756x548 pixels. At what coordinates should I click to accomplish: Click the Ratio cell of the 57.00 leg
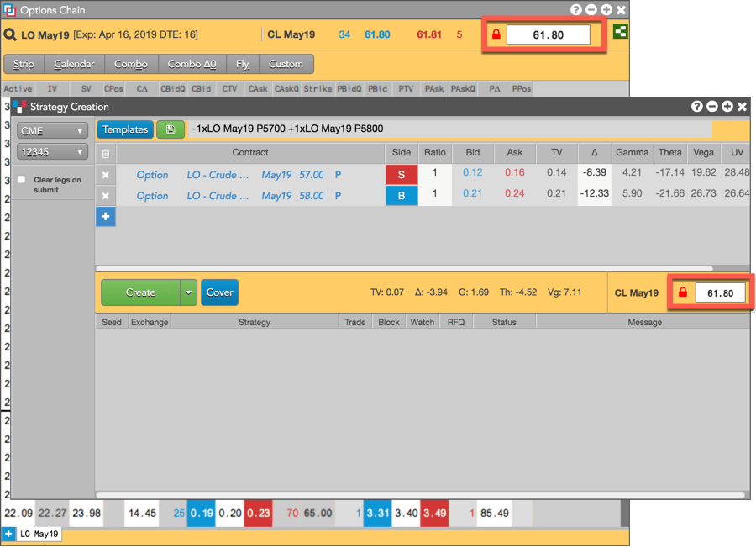(x=435, y=175)
